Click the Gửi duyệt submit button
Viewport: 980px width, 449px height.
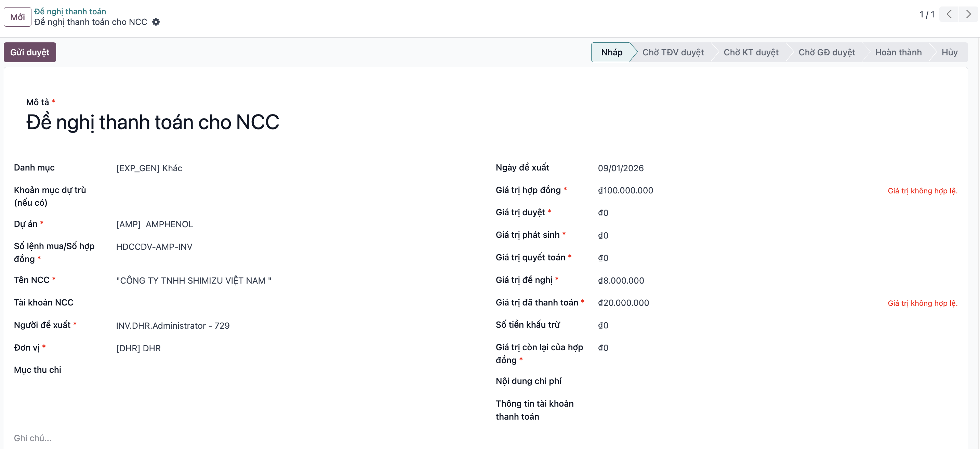point(30,52)
